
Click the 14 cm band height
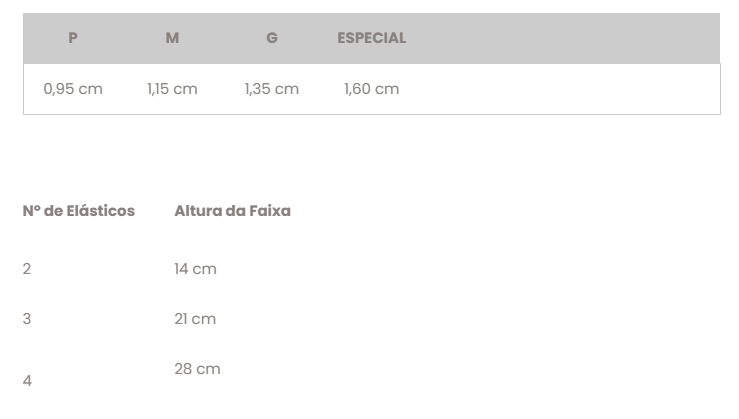pyautogui.click(x=195, y=269)
